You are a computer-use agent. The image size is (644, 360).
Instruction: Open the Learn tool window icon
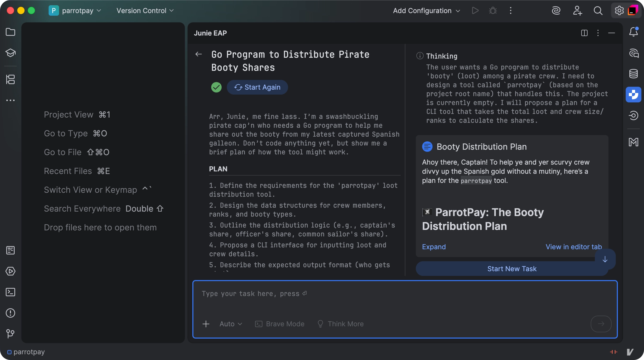coord(10,53)
